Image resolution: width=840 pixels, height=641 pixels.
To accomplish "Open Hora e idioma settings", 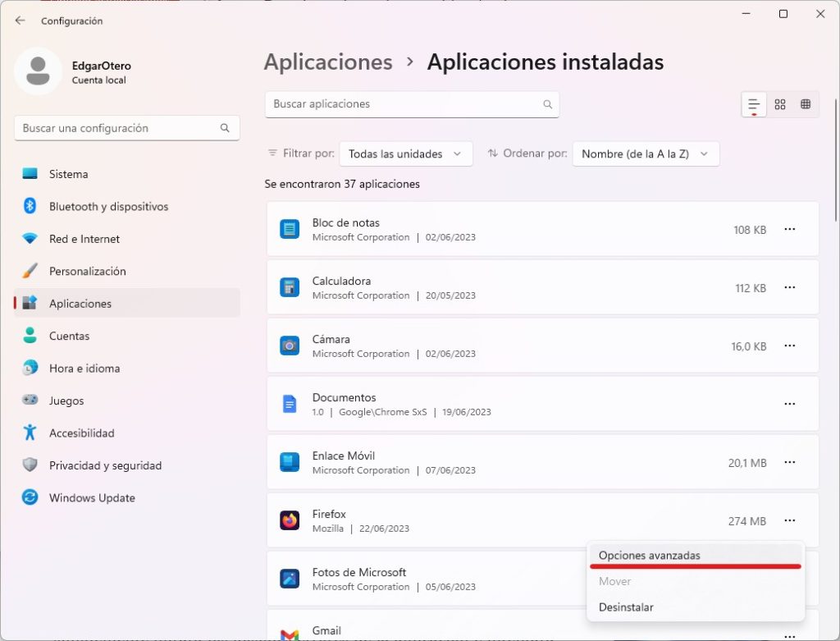I will point(127,369).
